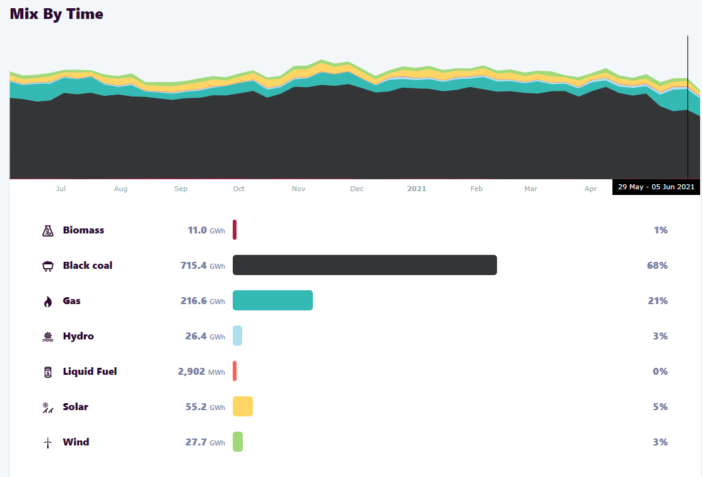Click the Mix By Time heading
Screen dimensions: 702x477
[x=56, y=14]
